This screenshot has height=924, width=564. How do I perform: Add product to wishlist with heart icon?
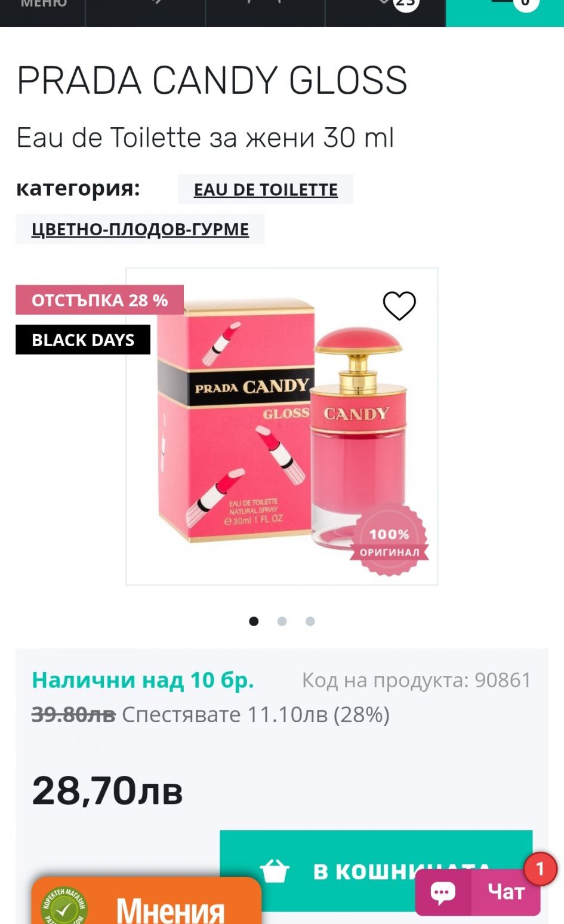pos(399,306)
